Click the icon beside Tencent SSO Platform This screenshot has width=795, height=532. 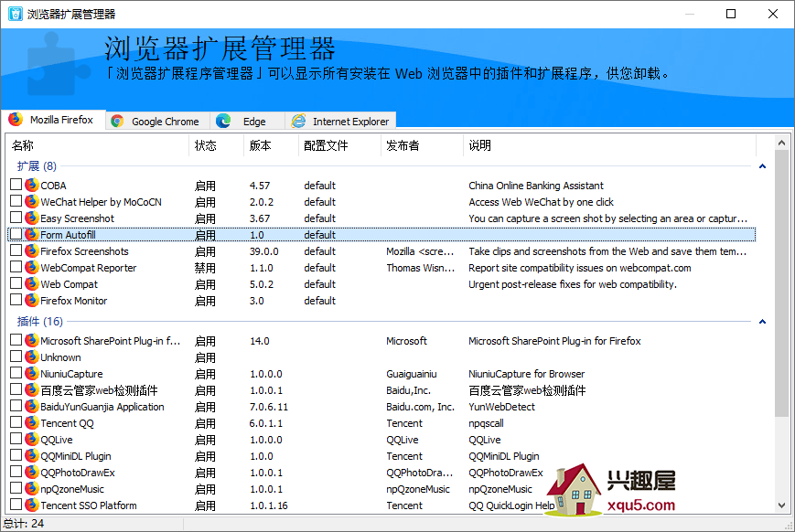(31, 505)
